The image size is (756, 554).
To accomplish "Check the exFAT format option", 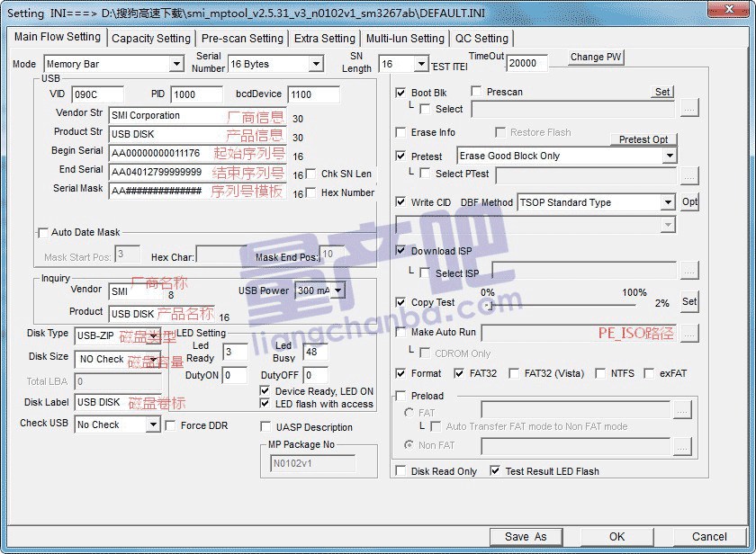I will tap(649, 373).
